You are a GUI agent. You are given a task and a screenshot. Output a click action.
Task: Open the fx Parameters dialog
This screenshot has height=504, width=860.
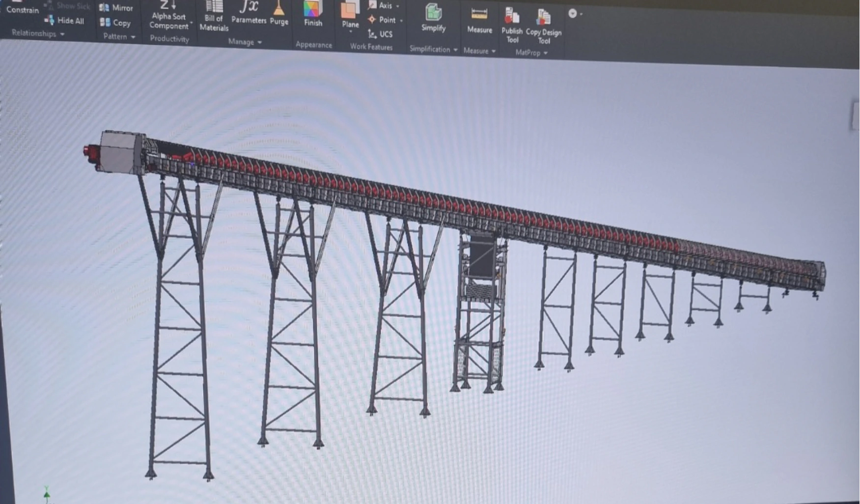(x=249, y=12)
